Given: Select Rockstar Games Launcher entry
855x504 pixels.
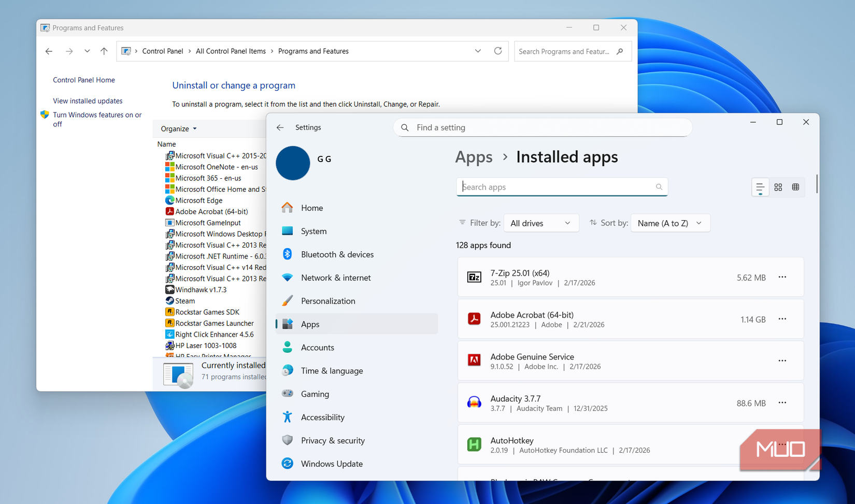Looking at the screenshot, I should (x=209, y=323).
